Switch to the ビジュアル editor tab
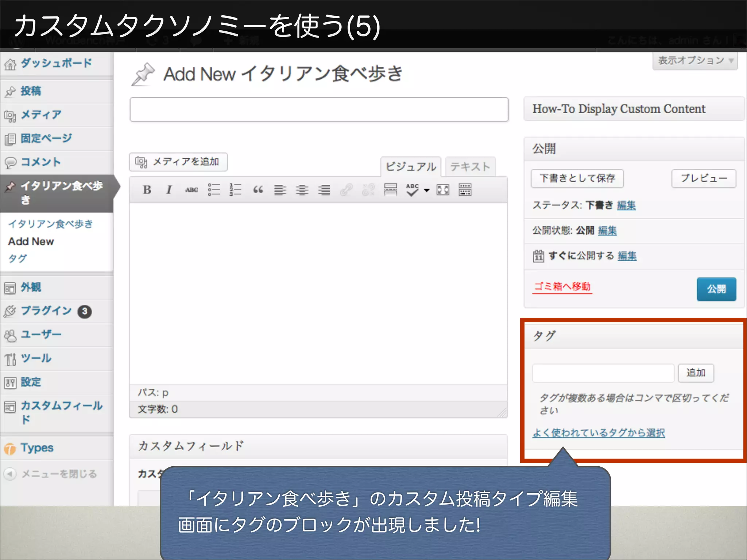The height and width of the screenshot is (560, 747). (x=411, y=167)
